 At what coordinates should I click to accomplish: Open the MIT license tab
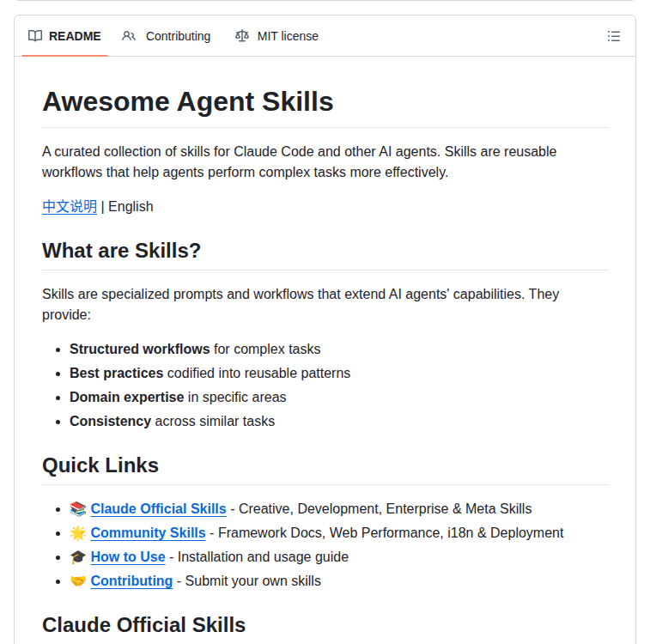click(276, 36)
